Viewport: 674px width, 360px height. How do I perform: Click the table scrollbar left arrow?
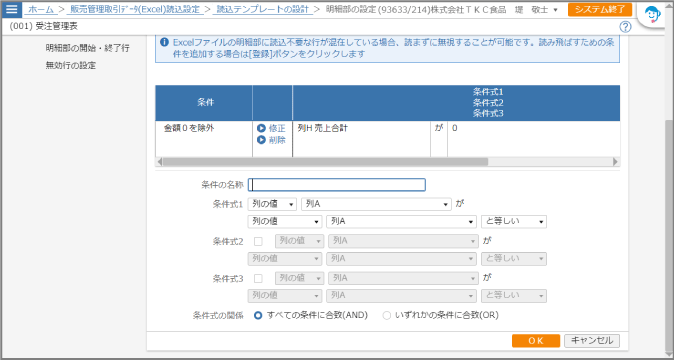[x=159, y=162]
